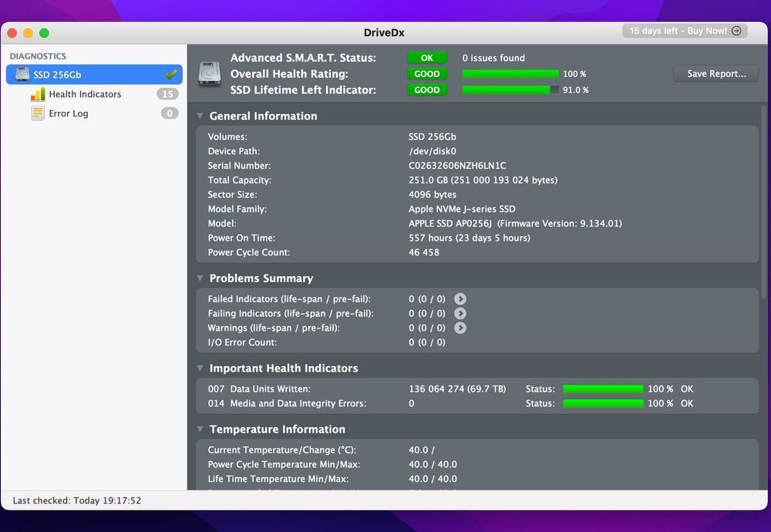771x532 pixels.
Task: Click the SSD Lifetime Left progress bar
Action: (510, 90)
